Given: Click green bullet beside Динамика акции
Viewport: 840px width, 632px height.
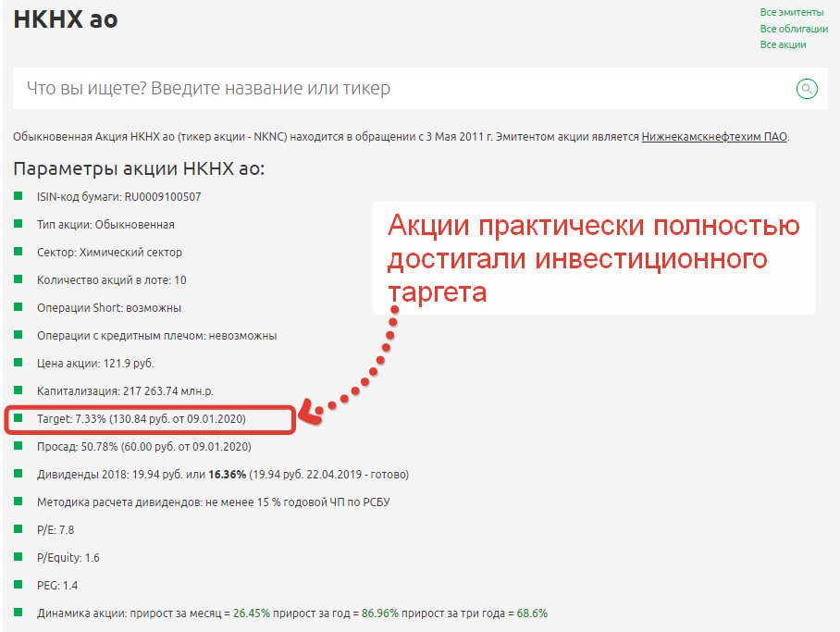Looking at the screenshot, I should pyautogui.click(x=18, y=613).
